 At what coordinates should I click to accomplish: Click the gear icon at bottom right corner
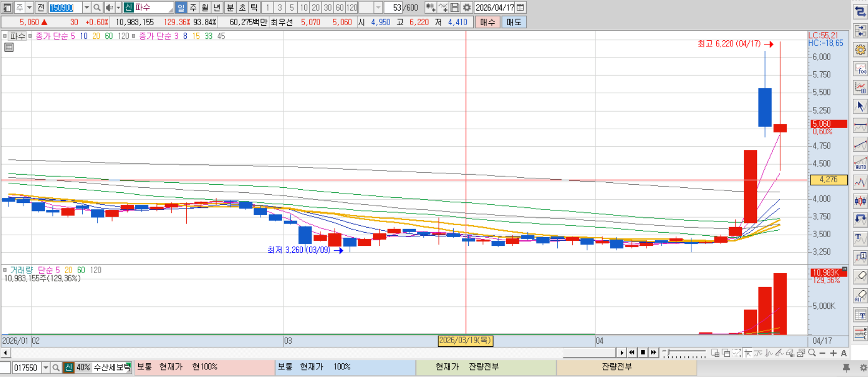coord(862,368)
